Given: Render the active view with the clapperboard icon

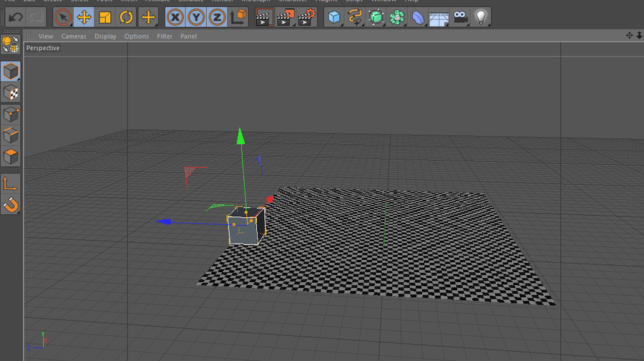Looking at the screenshot, I should pyautogui.click(x=264, y=17).
